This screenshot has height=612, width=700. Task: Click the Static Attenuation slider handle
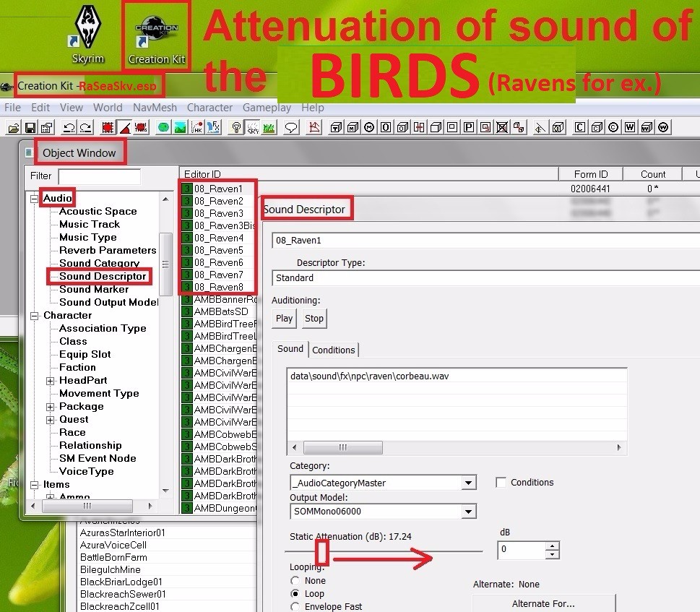[x=322, y=553]
